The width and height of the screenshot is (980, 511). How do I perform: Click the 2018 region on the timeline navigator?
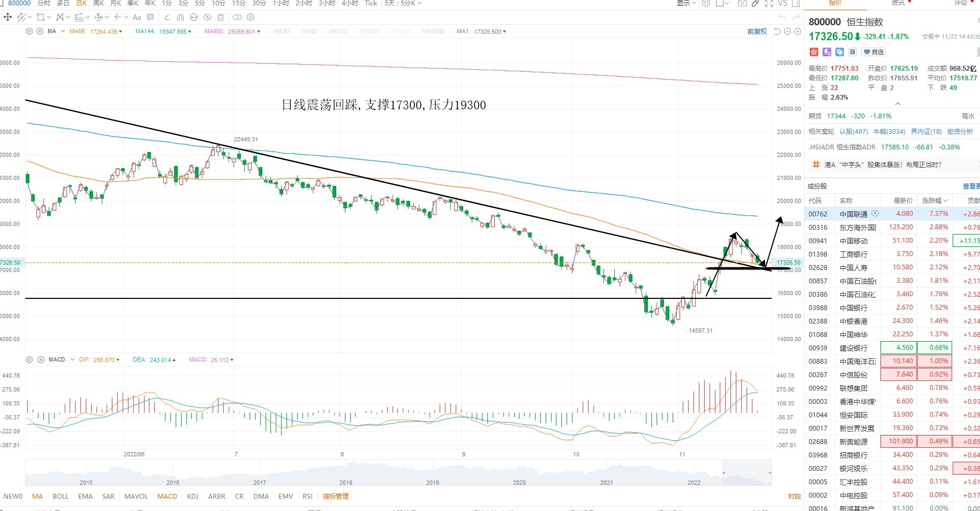[x=346, y=482]
